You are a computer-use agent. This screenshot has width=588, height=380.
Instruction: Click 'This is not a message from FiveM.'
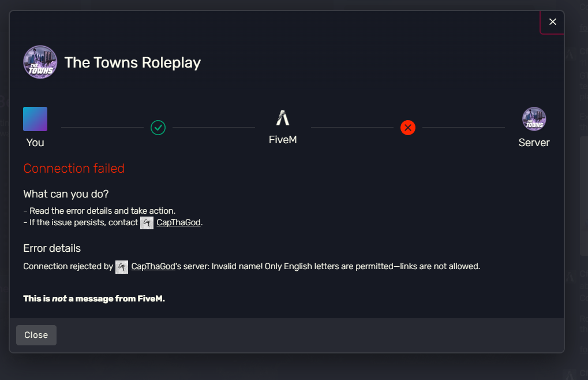pos(94,299)
